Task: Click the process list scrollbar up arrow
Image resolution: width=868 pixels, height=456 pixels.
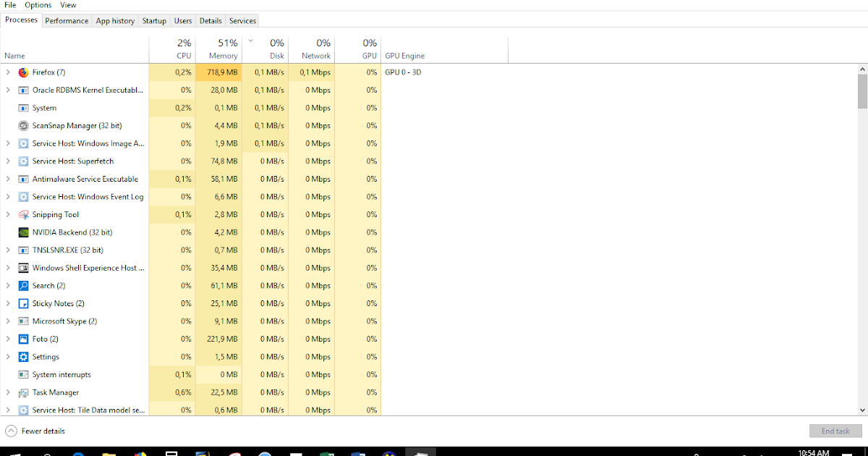Action: 862,69
